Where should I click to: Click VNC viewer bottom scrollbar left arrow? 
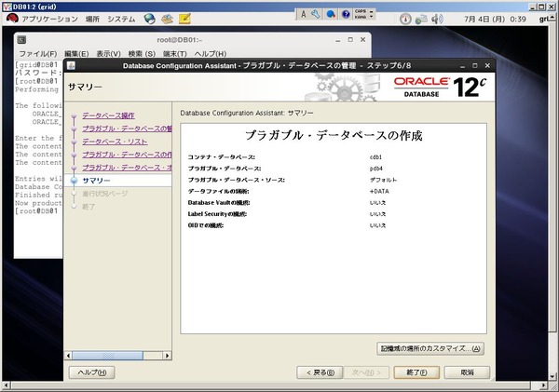tap(6, 385)
